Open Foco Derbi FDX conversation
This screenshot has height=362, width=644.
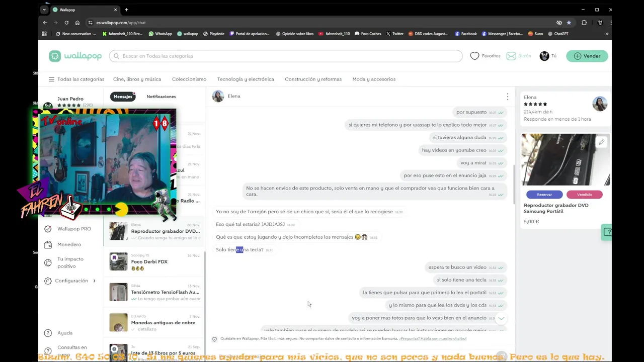coord(154,261)
